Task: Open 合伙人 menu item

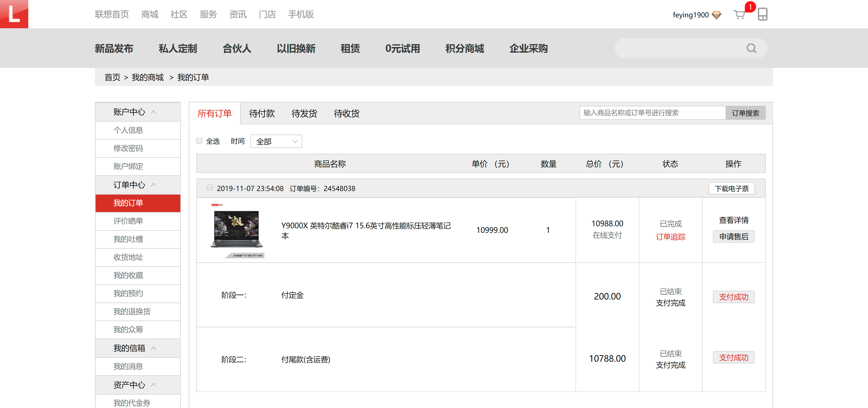Action: click(x=237, y=49)
